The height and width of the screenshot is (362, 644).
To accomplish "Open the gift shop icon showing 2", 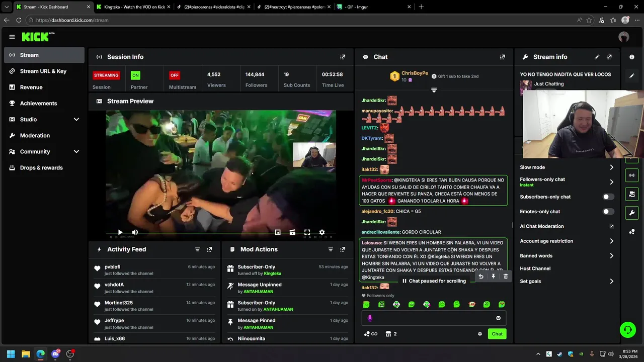I will click(391, 334).
